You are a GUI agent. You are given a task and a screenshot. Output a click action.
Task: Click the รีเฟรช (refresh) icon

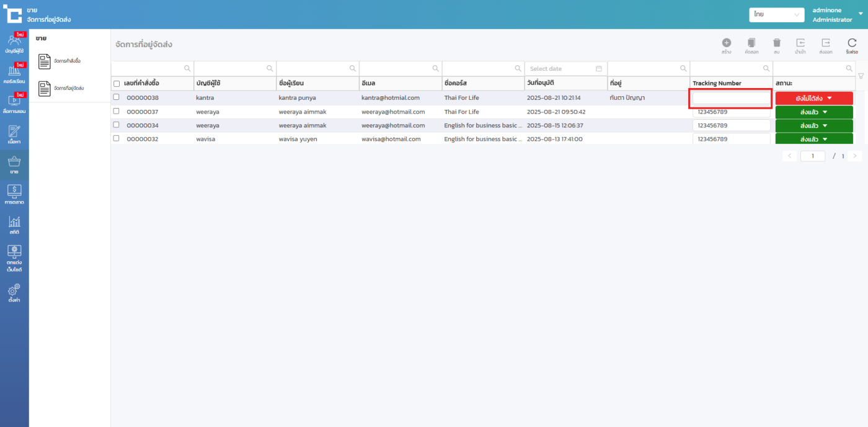(x=852, y=43)
